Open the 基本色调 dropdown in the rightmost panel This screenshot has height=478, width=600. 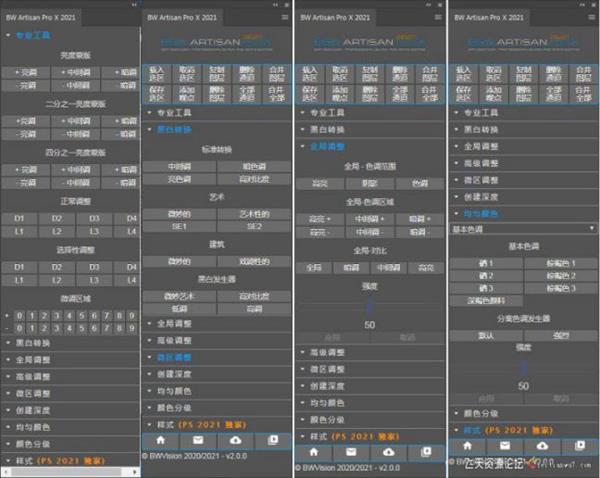(x=520, y=229)
